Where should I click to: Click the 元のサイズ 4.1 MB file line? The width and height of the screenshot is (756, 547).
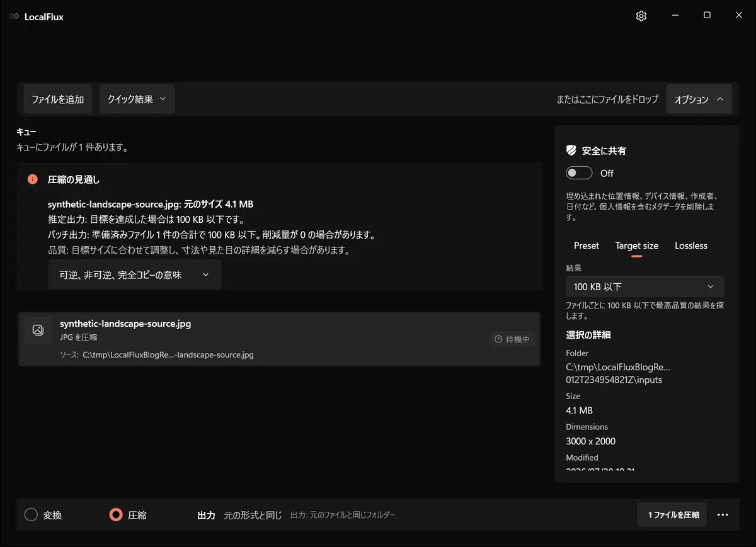pyautogui.click(x=151, y=205)
